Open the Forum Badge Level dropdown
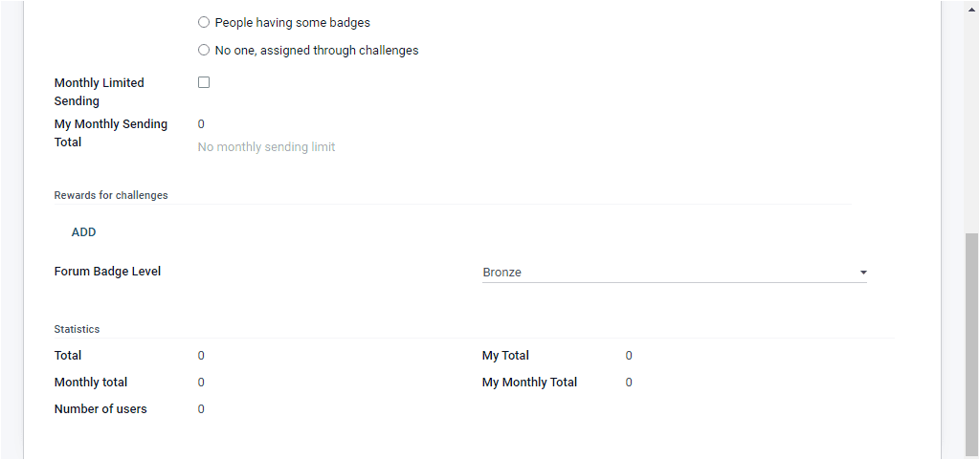This screenshot has width=980, height=460. point(670,273)
